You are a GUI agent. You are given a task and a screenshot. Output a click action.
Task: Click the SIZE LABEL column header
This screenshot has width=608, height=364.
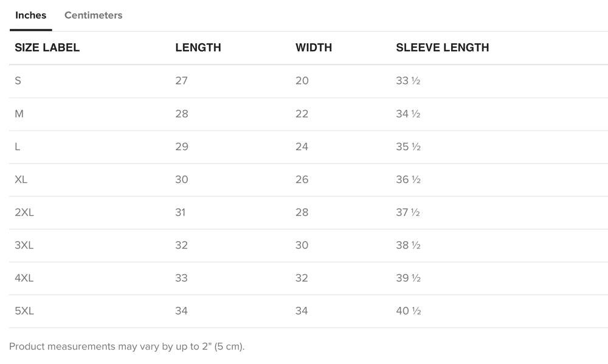pyautogui.click(x=47, y=47)
